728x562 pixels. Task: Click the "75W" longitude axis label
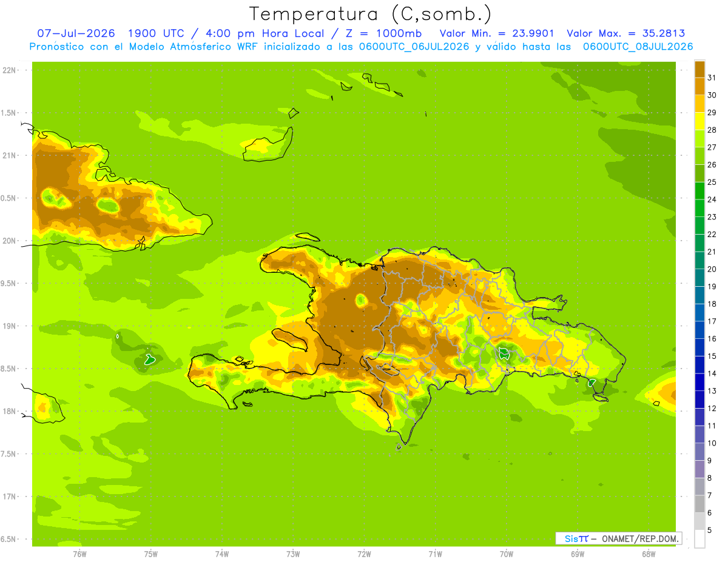point(151,554)
